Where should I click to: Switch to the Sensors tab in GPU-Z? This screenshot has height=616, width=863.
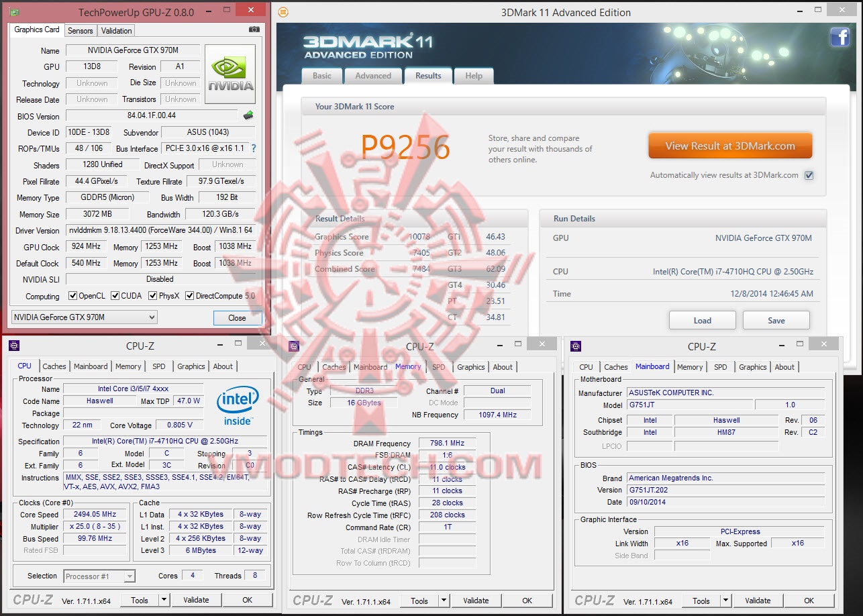click(81, 30)
